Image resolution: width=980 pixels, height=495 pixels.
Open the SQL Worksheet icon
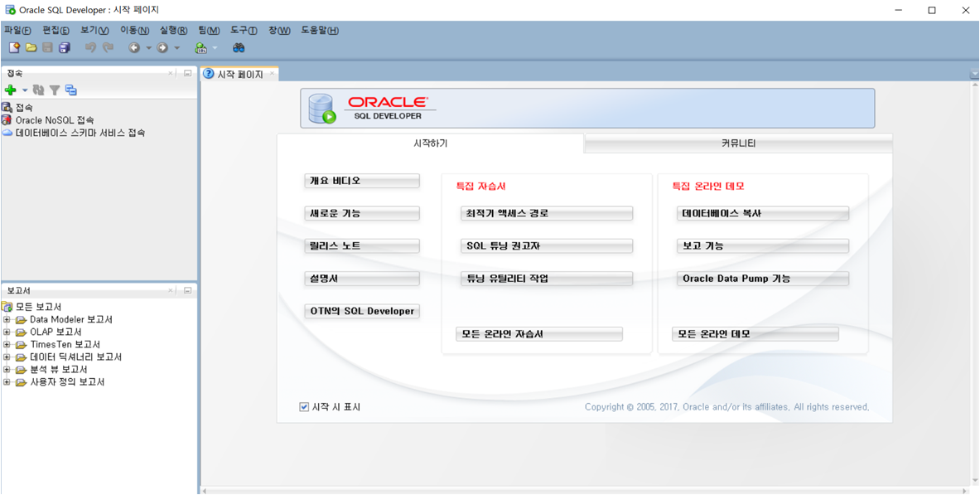[200, 47]
